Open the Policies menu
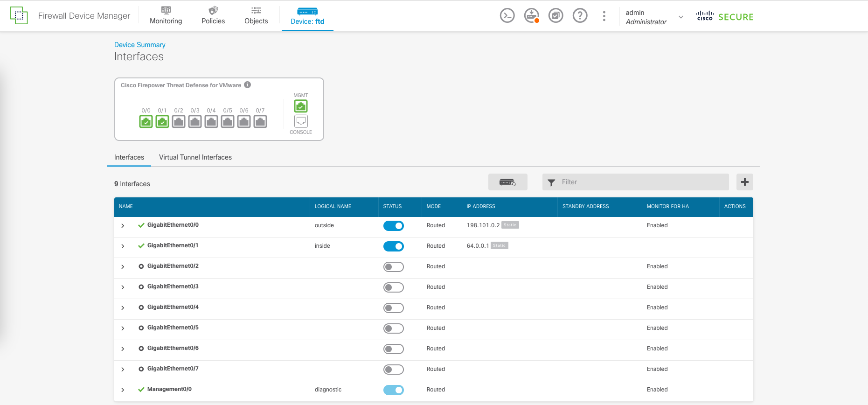The width and height of the screenshot is (868, 405). 213,16
